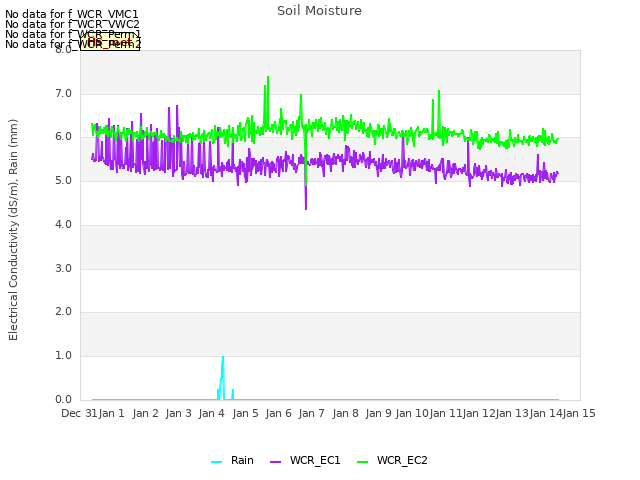Click 'No data for f_WCR_VMC1' message
The width and height of the screenshot is (640, 480).
coord(72,14)
